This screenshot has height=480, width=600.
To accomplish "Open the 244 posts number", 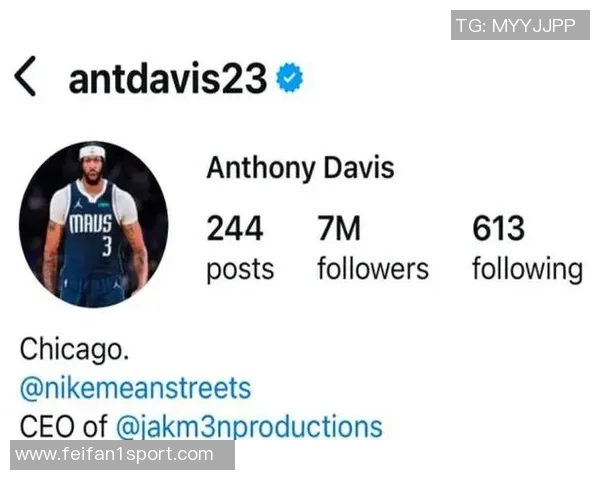I will pyautogui.click(x=235, y=228).
